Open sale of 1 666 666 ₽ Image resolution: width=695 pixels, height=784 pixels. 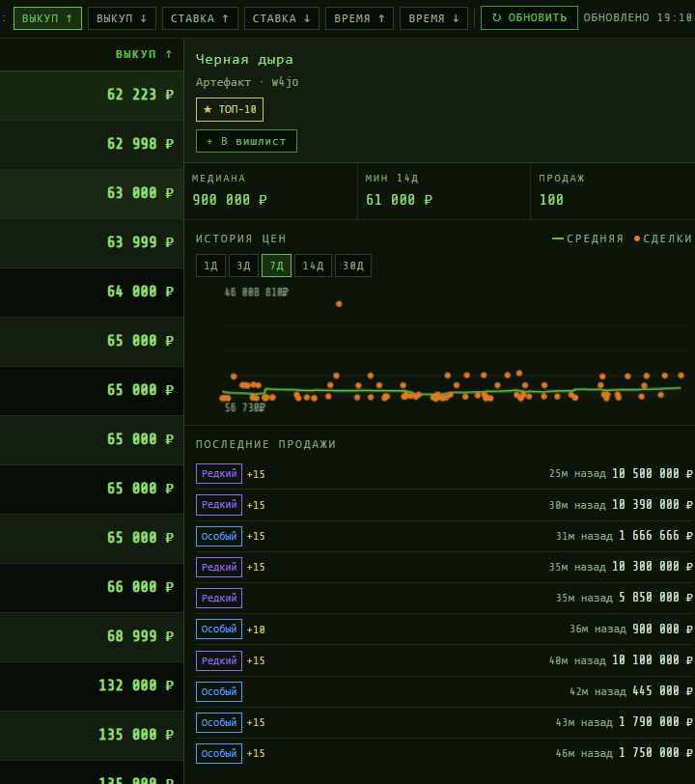coord(444,536)
